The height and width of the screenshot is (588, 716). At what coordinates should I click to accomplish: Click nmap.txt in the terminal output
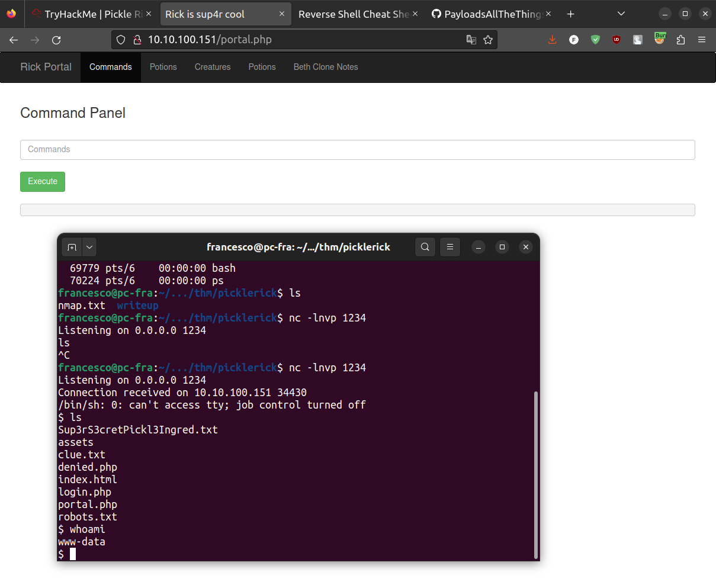(x=82, y=306)
